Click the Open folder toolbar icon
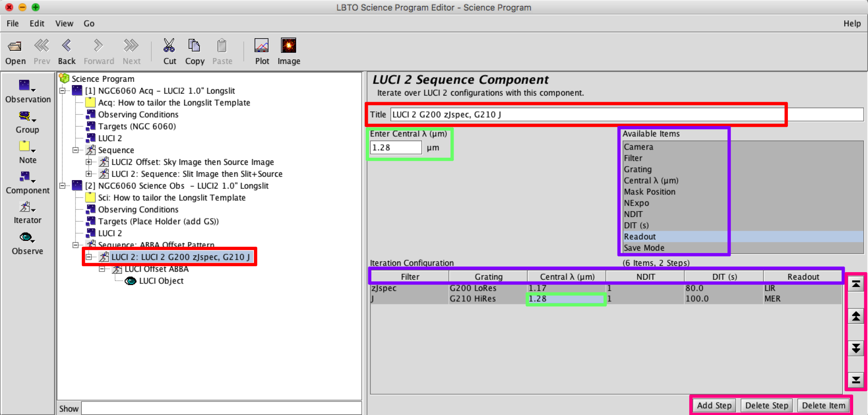 pos(15,46)
